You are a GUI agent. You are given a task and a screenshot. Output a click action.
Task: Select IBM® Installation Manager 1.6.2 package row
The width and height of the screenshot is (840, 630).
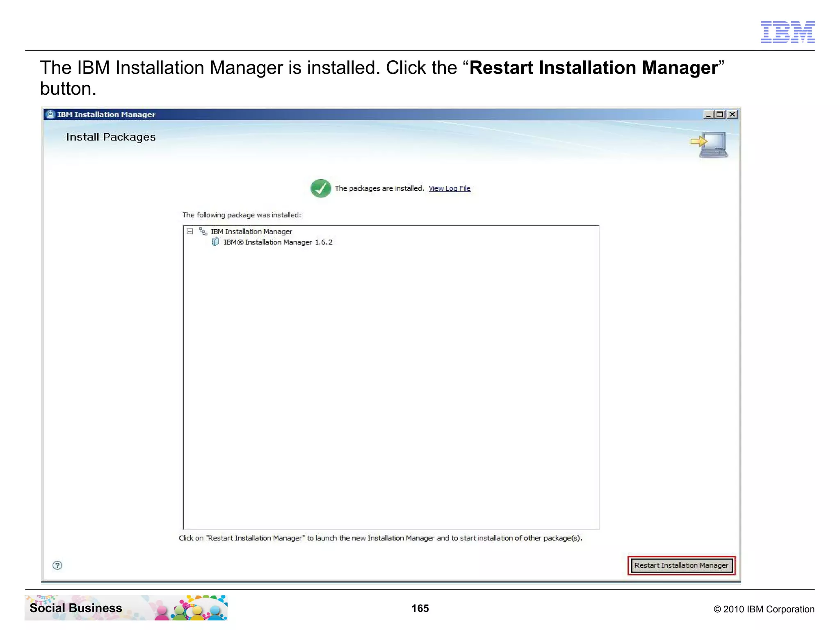[278, 242]
